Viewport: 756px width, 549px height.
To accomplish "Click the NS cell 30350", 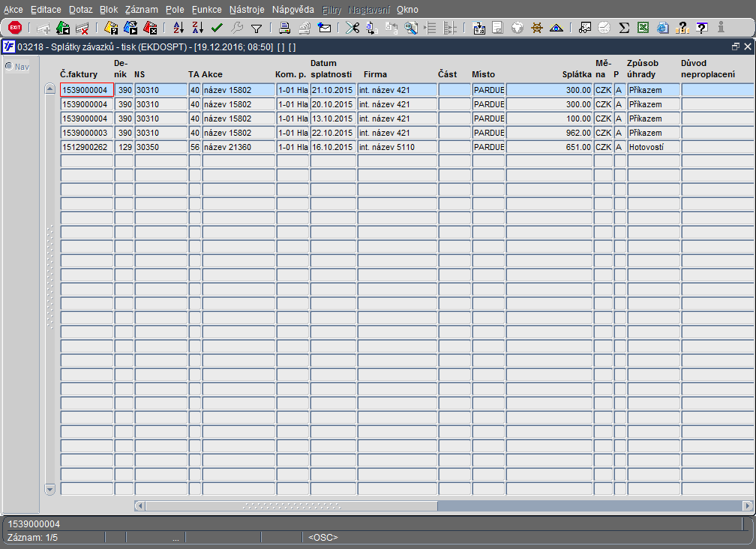I will pos(161,147).
